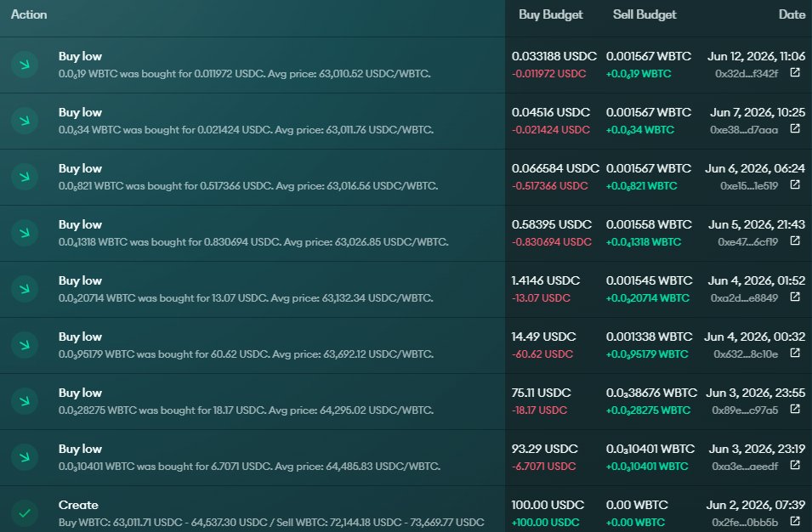Image resolution: width=812 pixels, height=532 pixels.
Task: Open external link for transaction 0x32d...f342f
Action: pos(795,72)
